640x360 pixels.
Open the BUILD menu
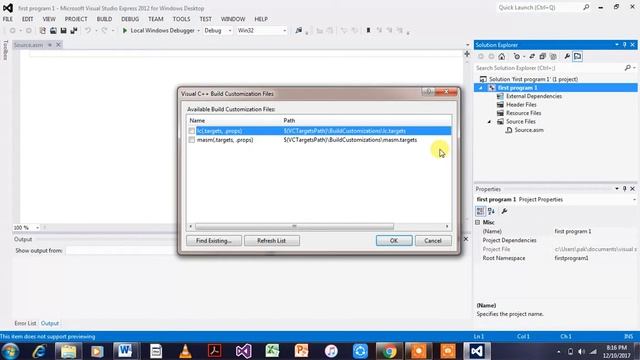[104, 19]
